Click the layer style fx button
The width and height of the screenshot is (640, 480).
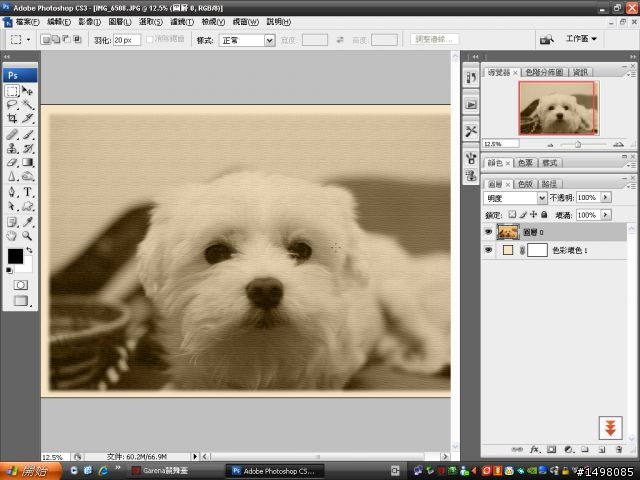[534, 450]
